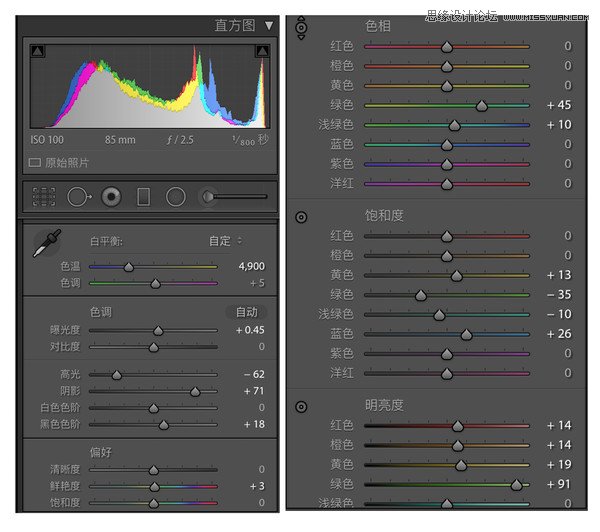Activate the 饱和度 targeted adjustment tool
The width and height of the screenshot is (600, 532).
pyautogui.click(x=301, y=217)
